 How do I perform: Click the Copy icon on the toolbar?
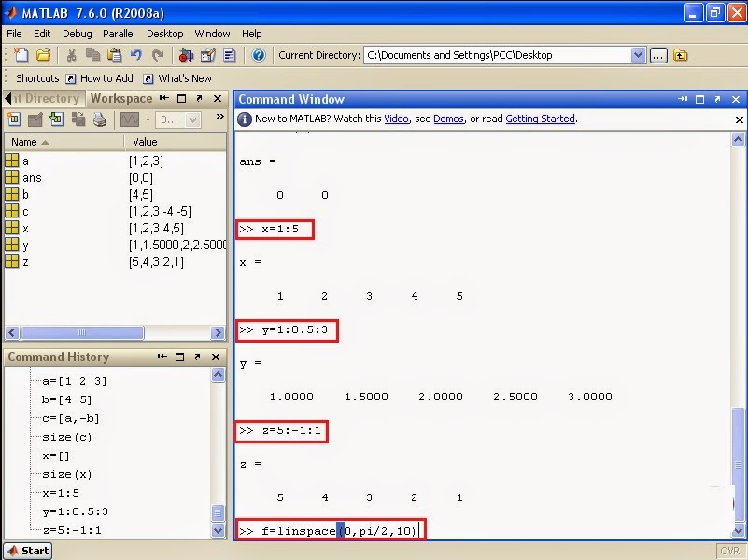pyautogui.click(x=92, y=55)
